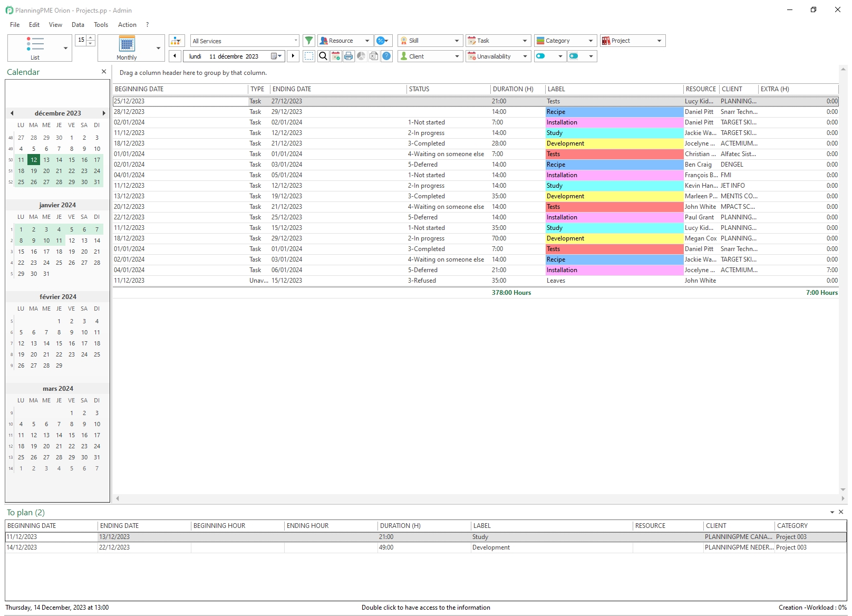Open the Task filter dropdown

pyautogui.click(x=498, y=41)
